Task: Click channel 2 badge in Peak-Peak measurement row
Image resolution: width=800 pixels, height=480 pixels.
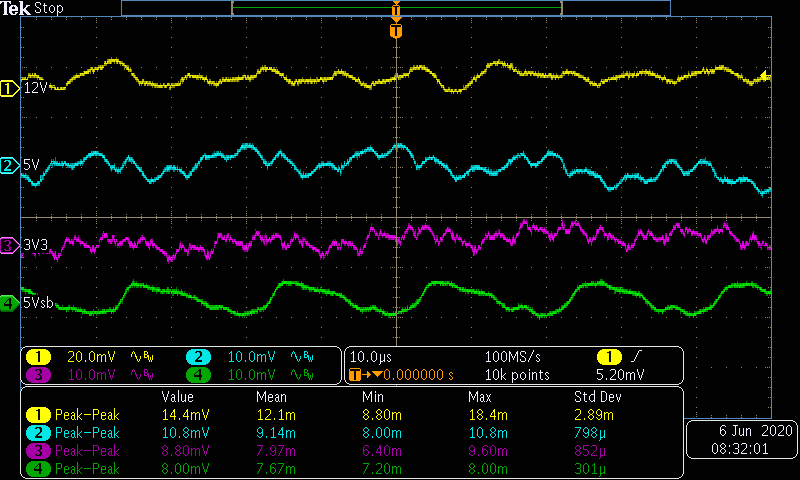Action: pos(38,433)
